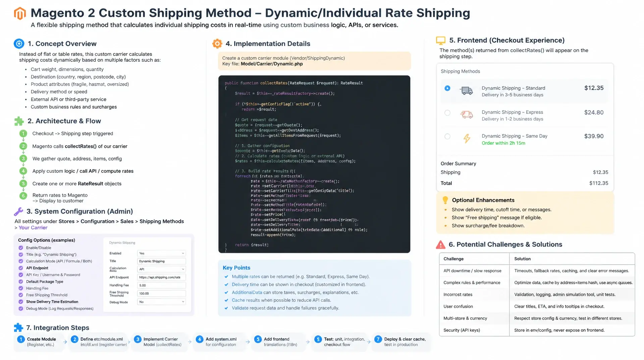The height and width of the screenshot is (360, 644).
Task: Click the Your Carrier link
Action: 33,228
